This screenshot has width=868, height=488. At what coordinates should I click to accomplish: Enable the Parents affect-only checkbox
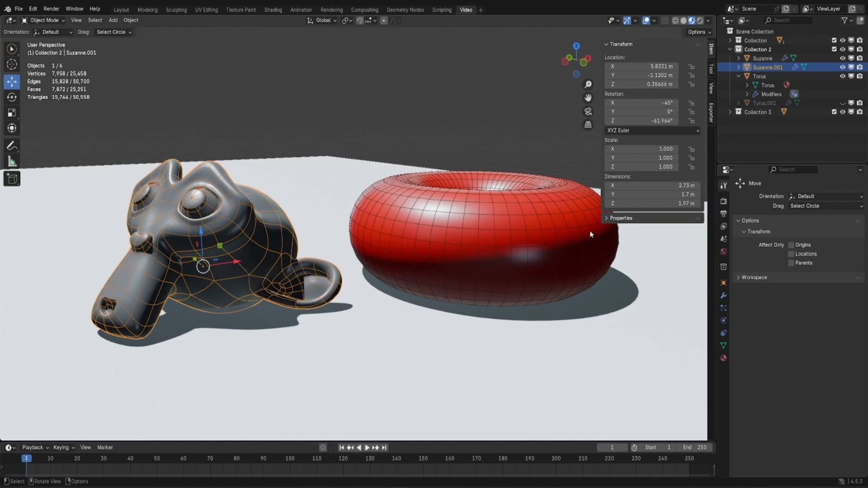pyautogui.click(x=791, y=263)
